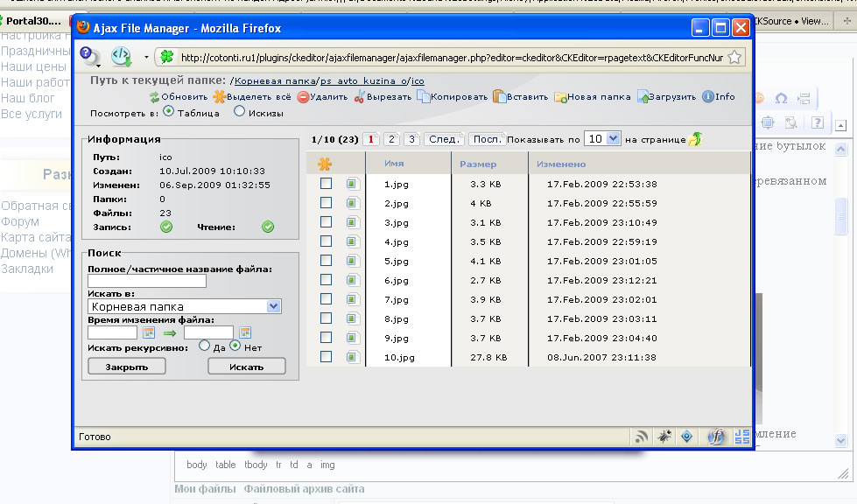Go to page 2 of file list

[391, 139]
